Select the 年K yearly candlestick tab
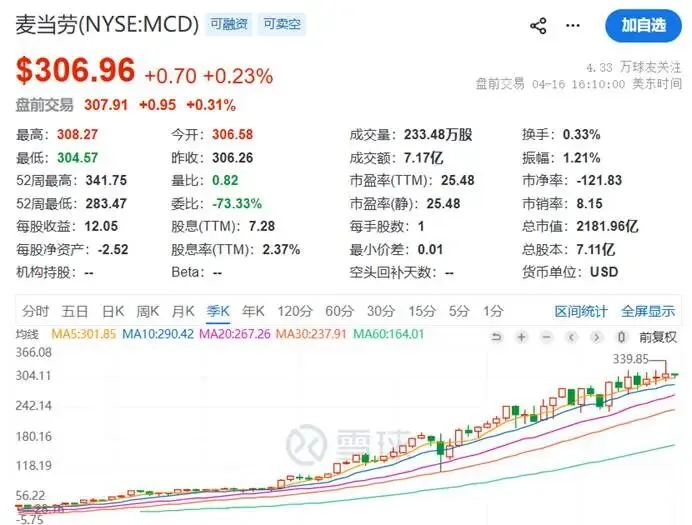Viewport: 692px width, 525px height. click(253, 311)
